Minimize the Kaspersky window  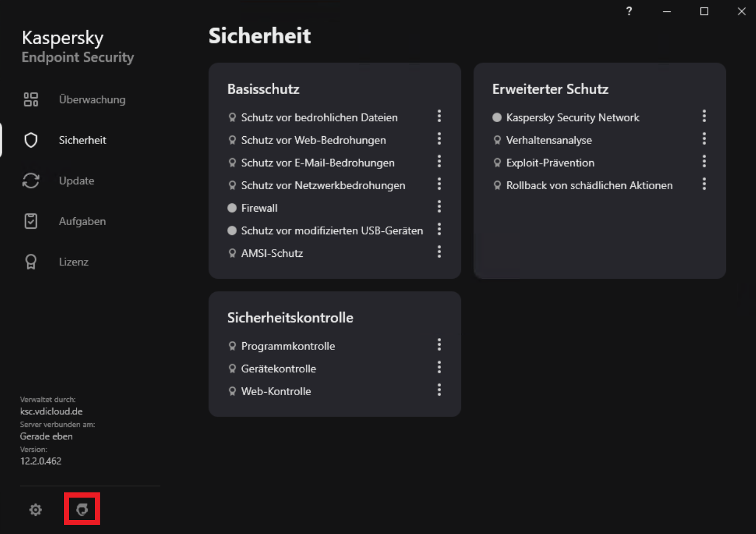coord(667,11)
